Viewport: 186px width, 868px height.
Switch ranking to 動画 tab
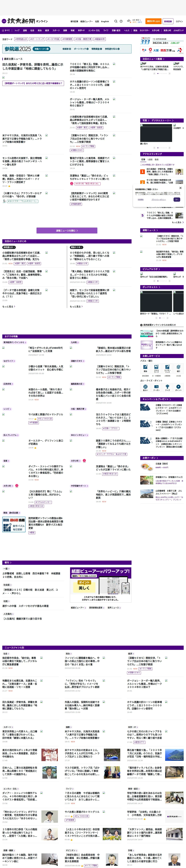157,160
